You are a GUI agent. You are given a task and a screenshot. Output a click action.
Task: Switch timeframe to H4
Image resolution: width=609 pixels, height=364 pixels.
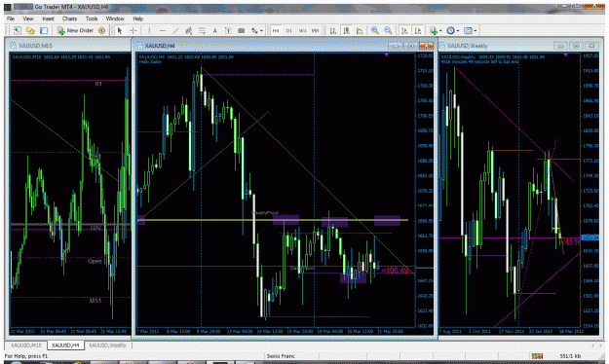pyautogui.click(x=276, y=30)
